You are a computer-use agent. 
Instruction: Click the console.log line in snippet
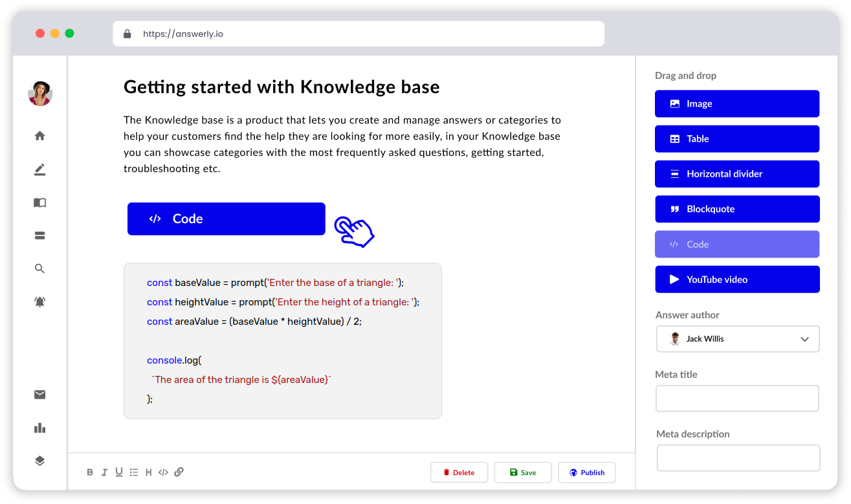[174, 360]
